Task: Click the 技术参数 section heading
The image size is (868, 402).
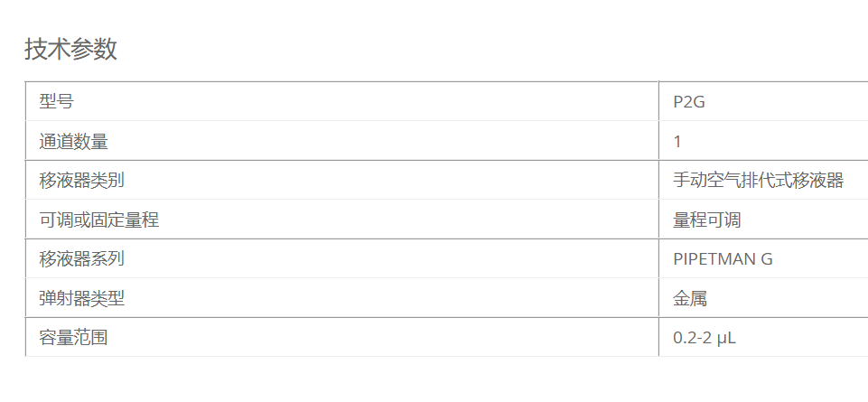Action: (x=70, y=49)
